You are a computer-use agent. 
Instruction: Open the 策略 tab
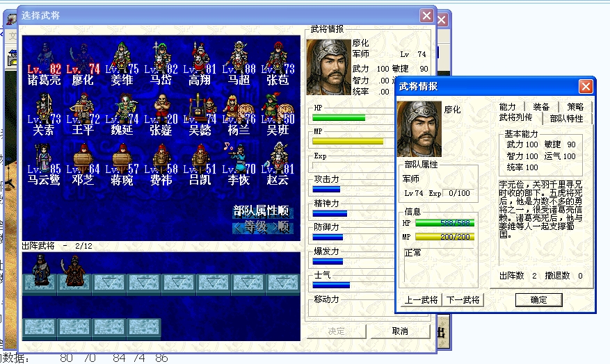[575, 107]
